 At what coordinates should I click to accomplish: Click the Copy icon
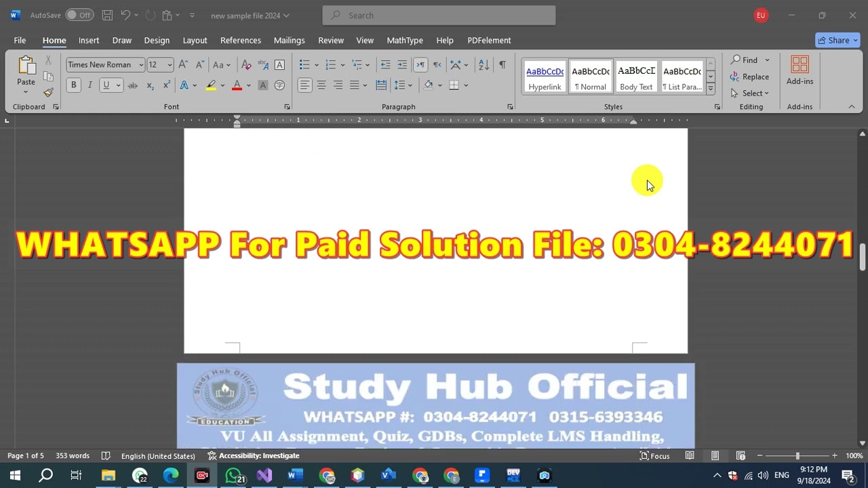click(x=48, y=76)
